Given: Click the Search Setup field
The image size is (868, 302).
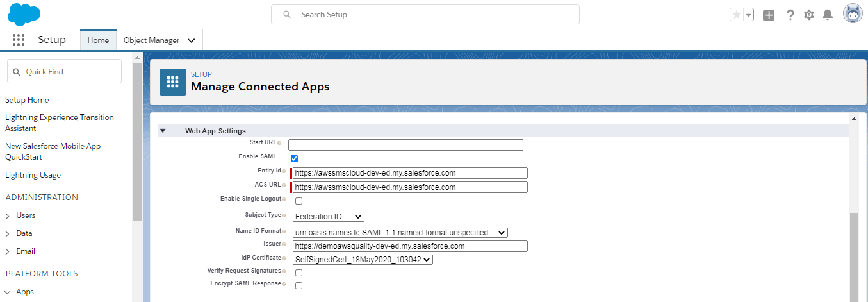Looking at the screenshot, I should (425, 14).
